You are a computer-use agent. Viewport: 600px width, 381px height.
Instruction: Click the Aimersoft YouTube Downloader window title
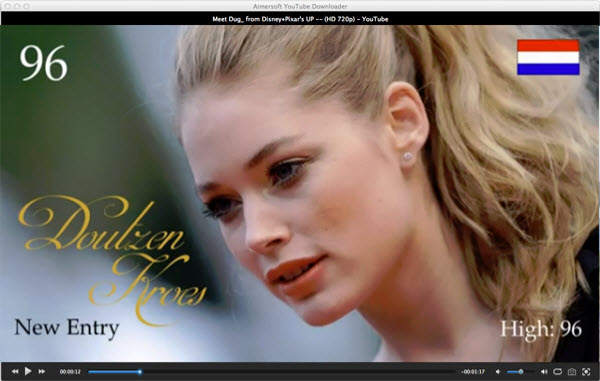click(x=300, y=6)
